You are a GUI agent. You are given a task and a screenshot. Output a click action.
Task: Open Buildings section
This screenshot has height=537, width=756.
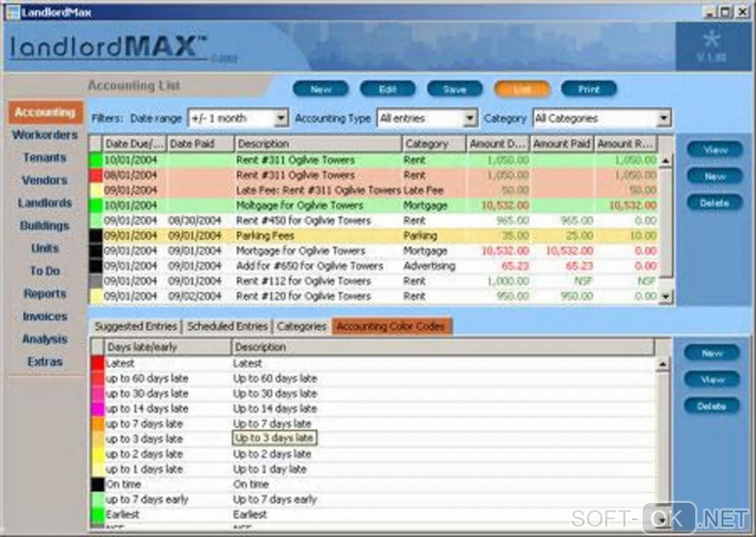pos(45,225)
